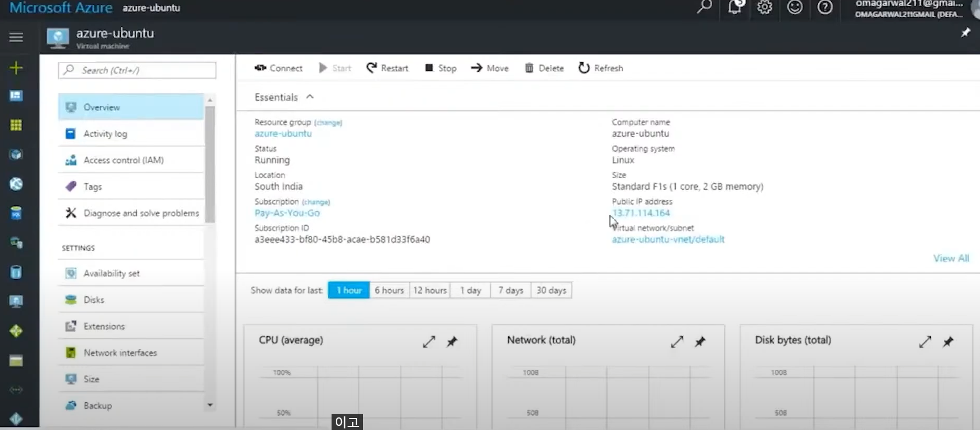Image resolution: width=980 pixels, height=430 pixels.
Task: Open Size settings
Action: [131, 379]
